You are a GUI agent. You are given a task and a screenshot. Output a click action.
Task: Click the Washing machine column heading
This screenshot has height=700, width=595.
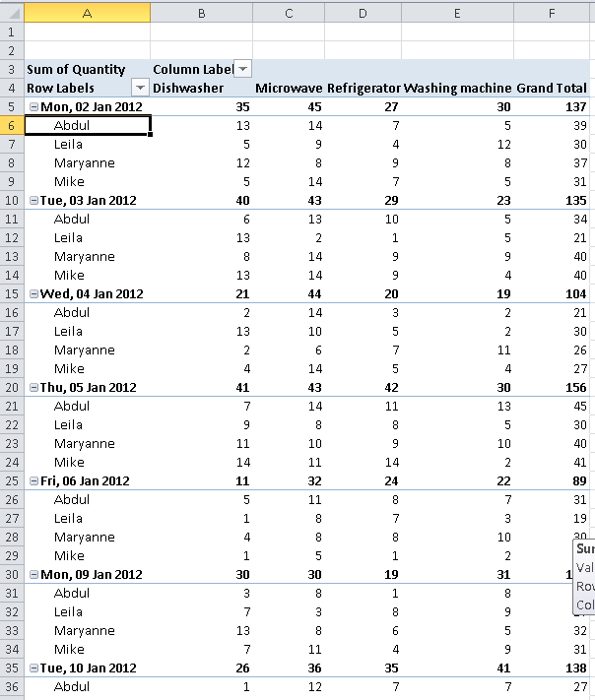[457, 88]
